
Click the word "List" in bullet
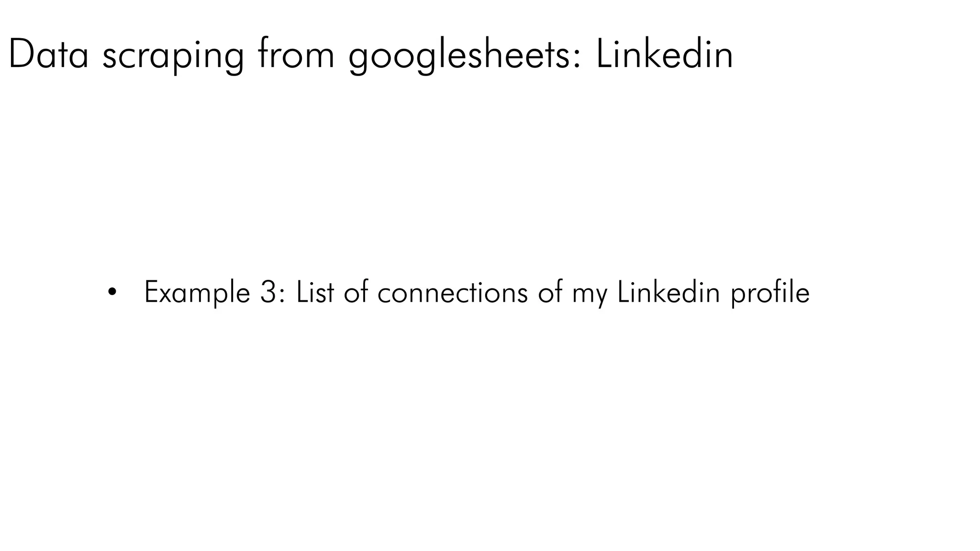[315, 292]
